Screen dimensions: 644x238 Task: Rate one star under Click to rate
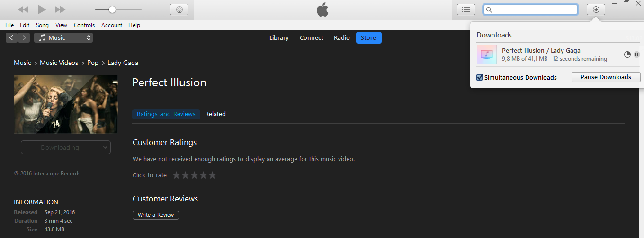177,175
